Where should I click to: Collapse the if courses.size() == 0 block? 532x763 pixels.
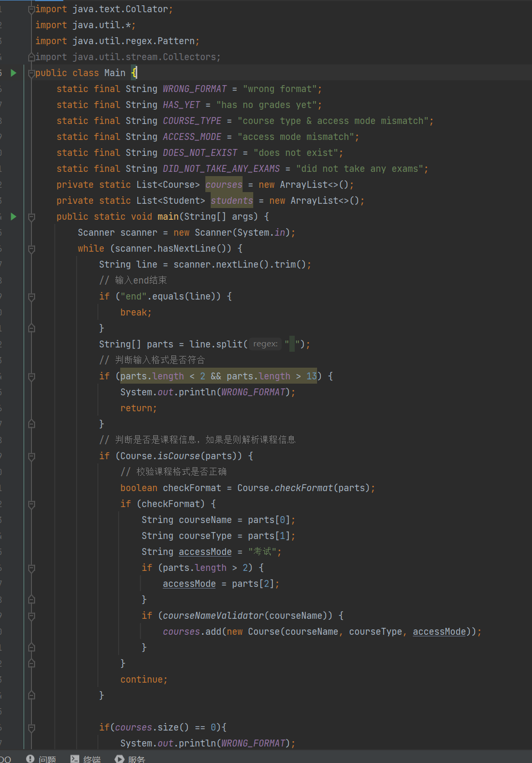[31, 728]
